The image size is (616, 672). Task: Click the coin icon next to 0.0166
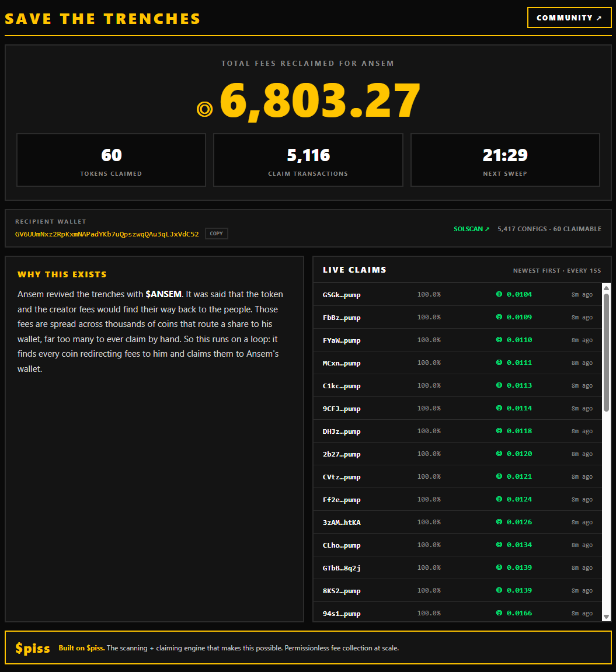(499, 612)
